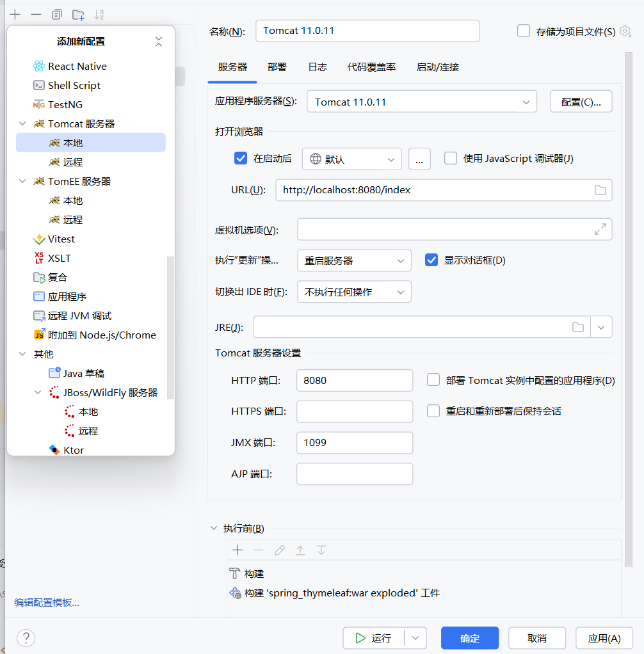Click the folder icon in URL field
Viewport: 644px width, 654px height.
click(x=600, y=190)
